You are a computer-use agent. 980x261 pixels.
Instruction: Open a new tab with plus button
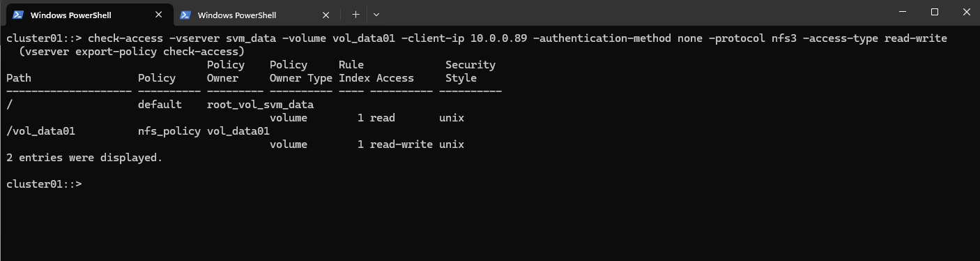[x=355, y=15]
